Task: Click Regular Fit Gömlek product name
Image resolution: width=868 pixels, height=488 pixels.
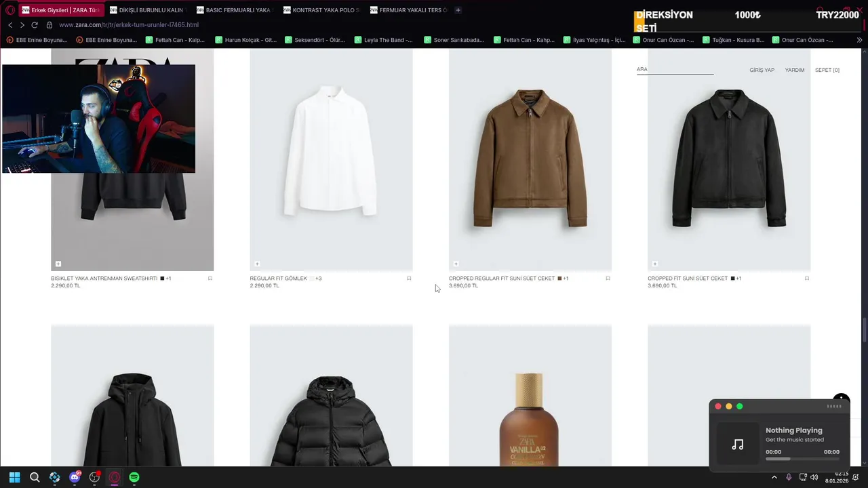Action: click(278, 279)
